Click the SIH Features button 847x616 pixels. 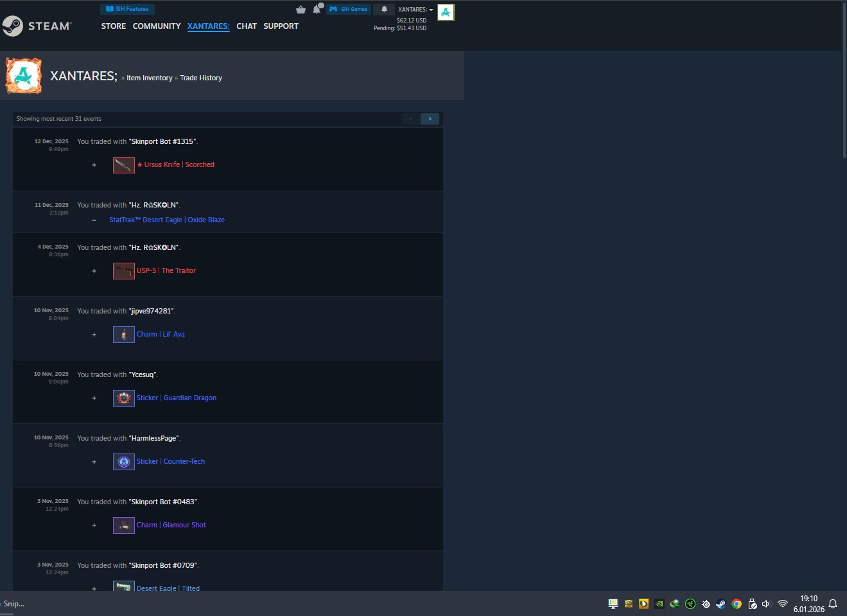[x=127, y=9]
